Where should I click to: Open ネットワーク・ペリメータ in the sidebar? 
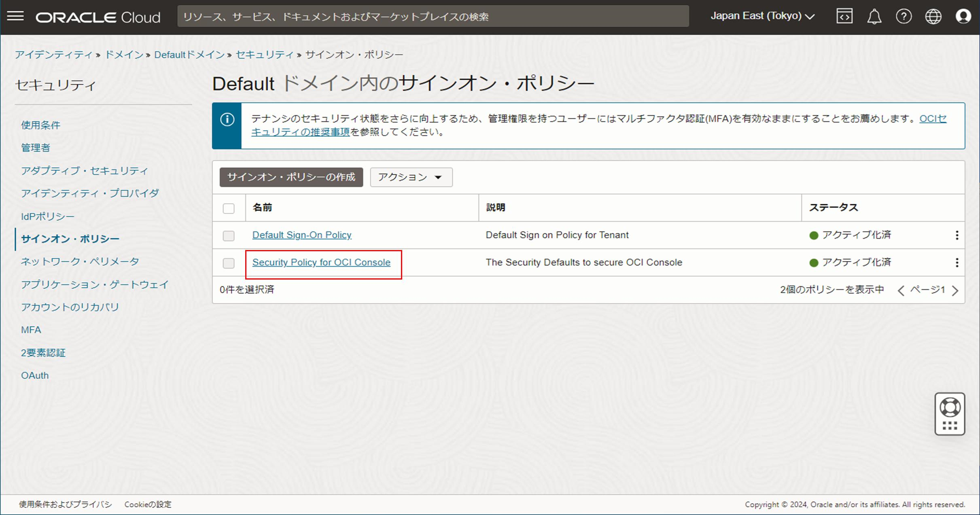[x=80, y=261]
